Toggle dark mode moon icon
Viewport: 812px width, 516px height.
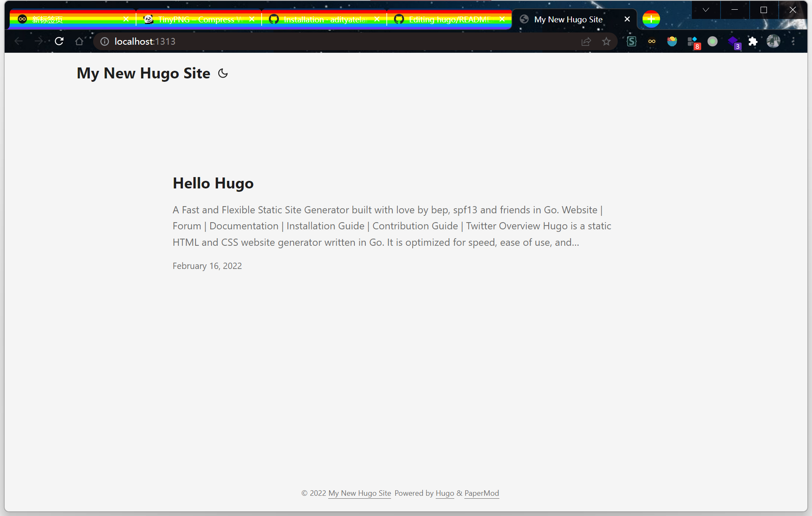click(x=223, y=73)
